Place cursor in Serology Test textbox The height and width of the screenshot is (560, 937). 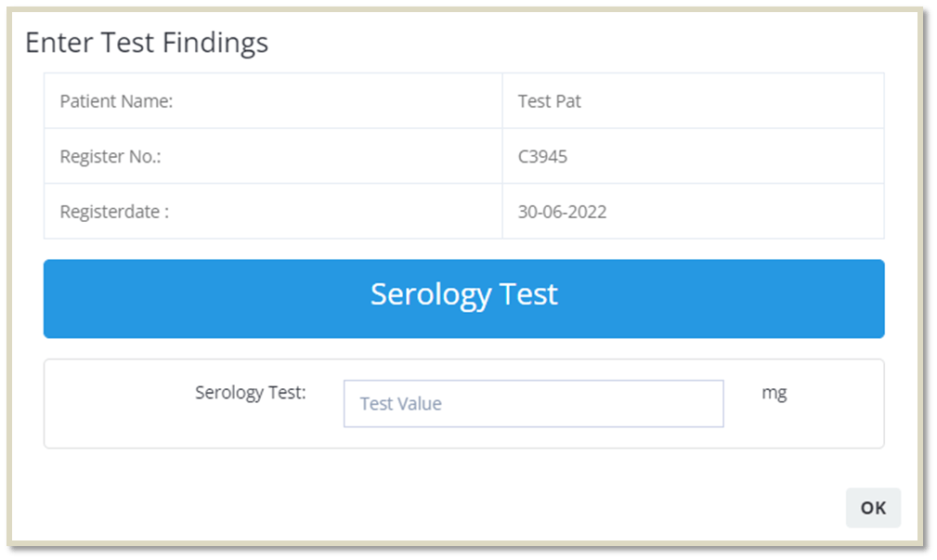point(533,403)
